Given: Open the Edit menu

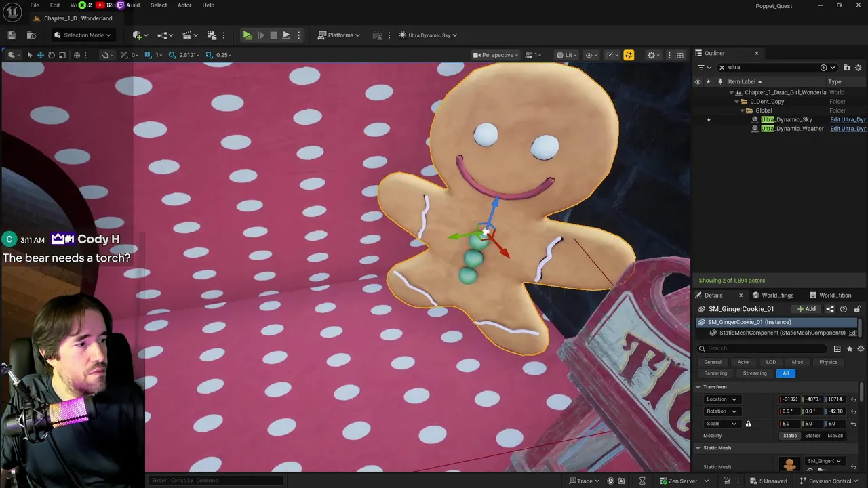Looking at the screenshot, I should coord(55,5).
